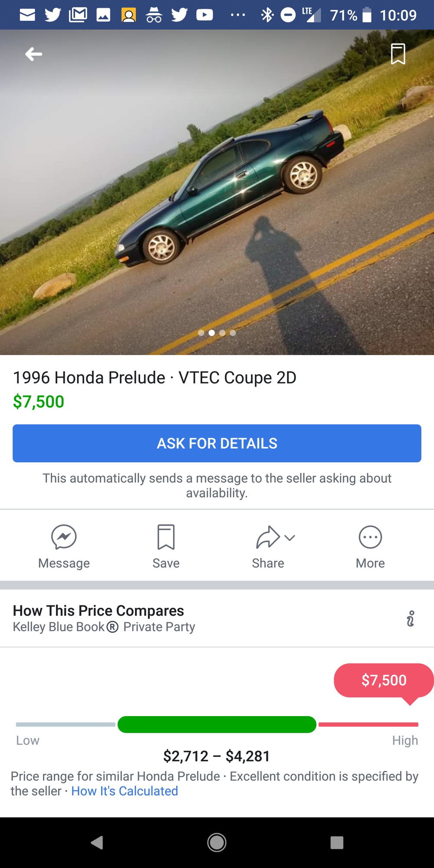Image resolution: width=434 pixels, height=868 pixels.
Task: Tap the green price range bar
Action: (217, 724)
